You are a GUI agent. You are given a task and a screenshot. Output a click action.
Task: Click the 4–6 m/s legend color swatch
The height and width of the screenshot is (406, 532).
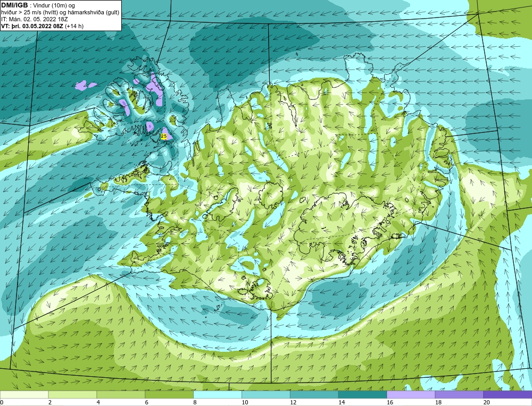(x=121, y=394)
